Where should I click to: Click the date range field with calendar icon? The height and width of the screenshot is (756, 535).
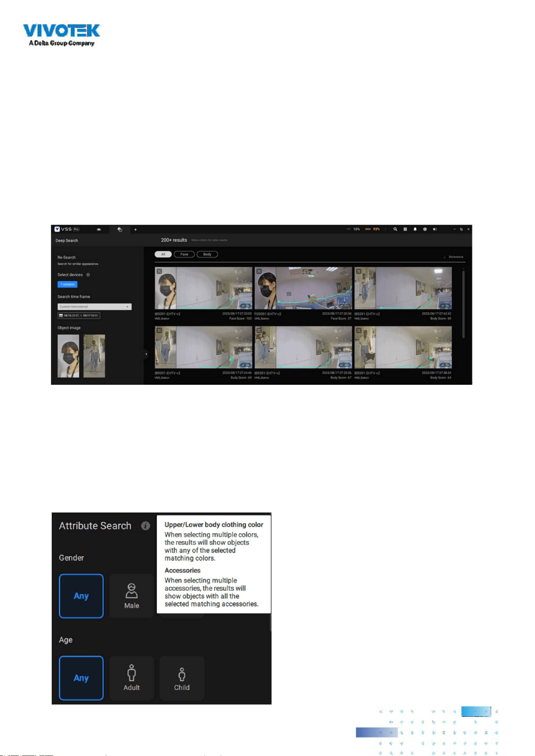[x=79, y=315]
